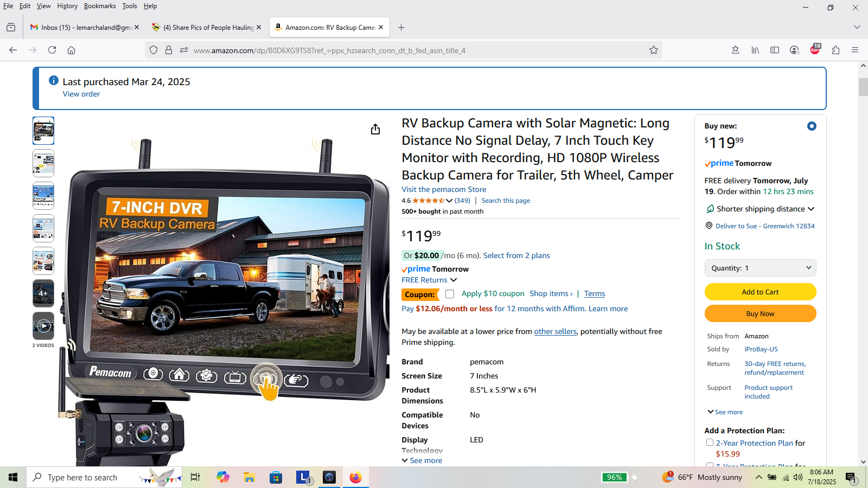Image resolution: width=868 pixels, height=488 pixels.
Task: Select the Buy new radio button
Action: [x=812, y=126]
